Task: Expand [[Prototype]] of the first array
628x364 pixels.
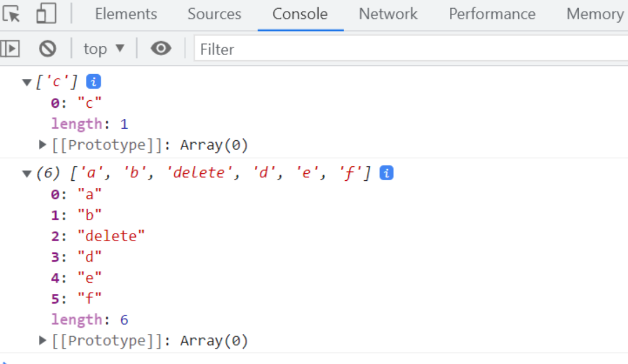Action: click(x=41, y=145)
